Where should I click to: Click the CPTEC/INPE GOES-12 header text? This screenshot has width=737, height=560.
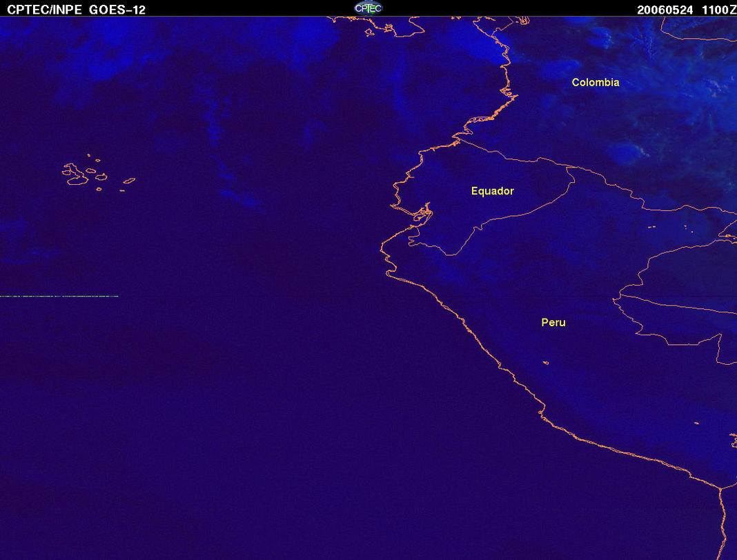point(76,10)
